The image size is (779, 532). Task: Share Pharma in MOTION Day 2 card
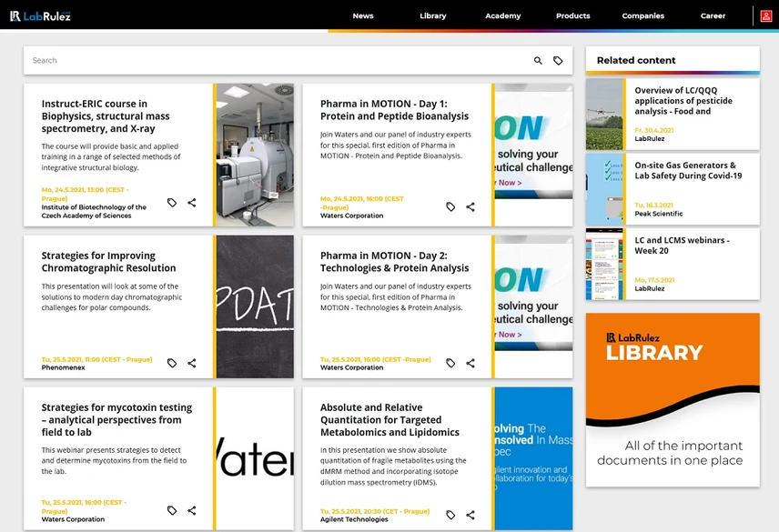(470, 363)
